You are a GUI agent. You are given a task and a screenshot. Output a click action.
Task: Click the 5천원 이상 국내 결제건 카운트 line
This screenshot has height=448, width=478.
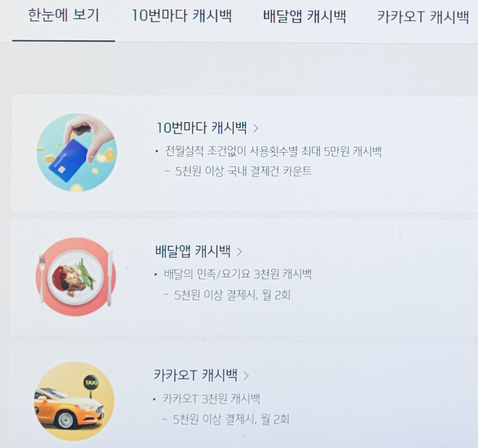243,171
